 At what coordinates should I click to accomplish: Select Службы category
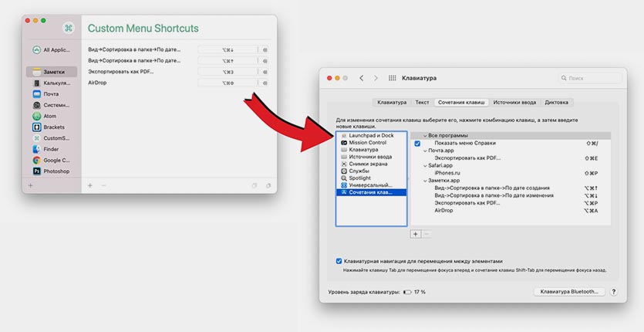click(x=371, y=171)
